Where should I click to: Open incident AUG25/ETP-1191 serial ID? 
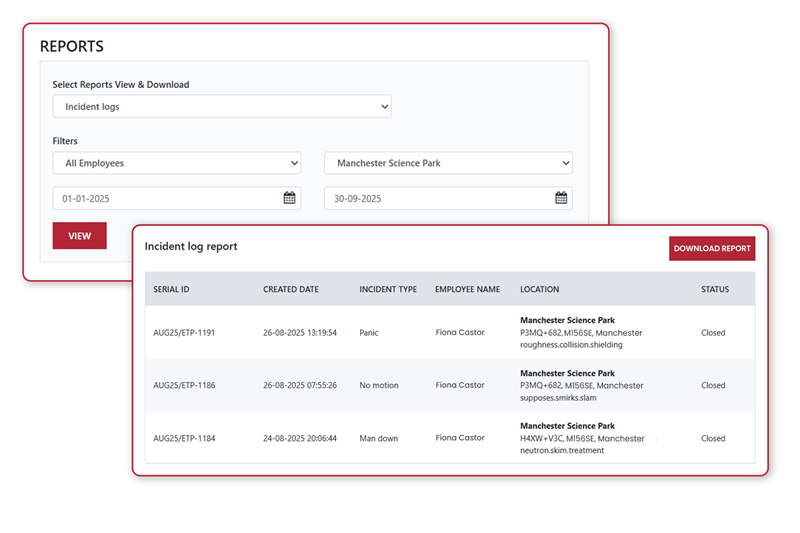184,333
